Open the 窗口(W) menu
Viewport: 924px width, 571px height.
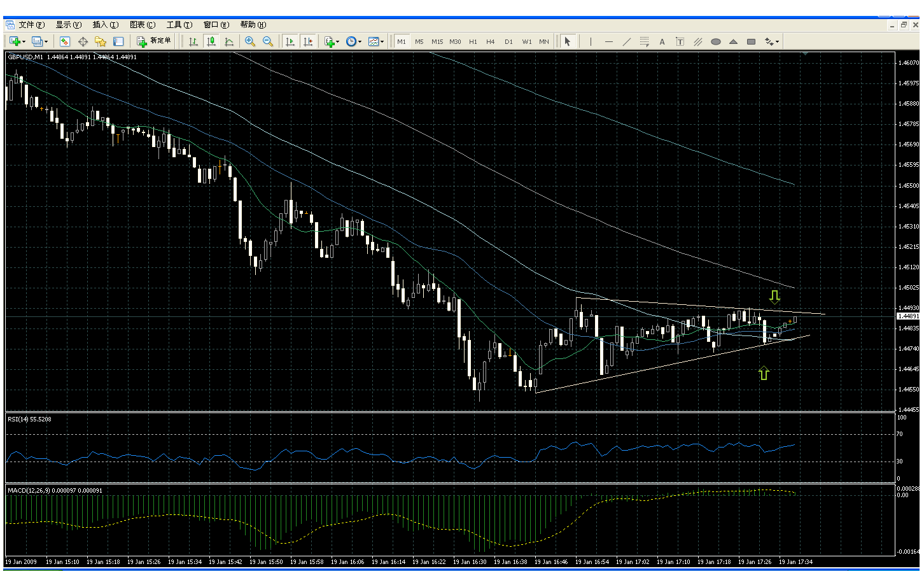tap(216, 25)
